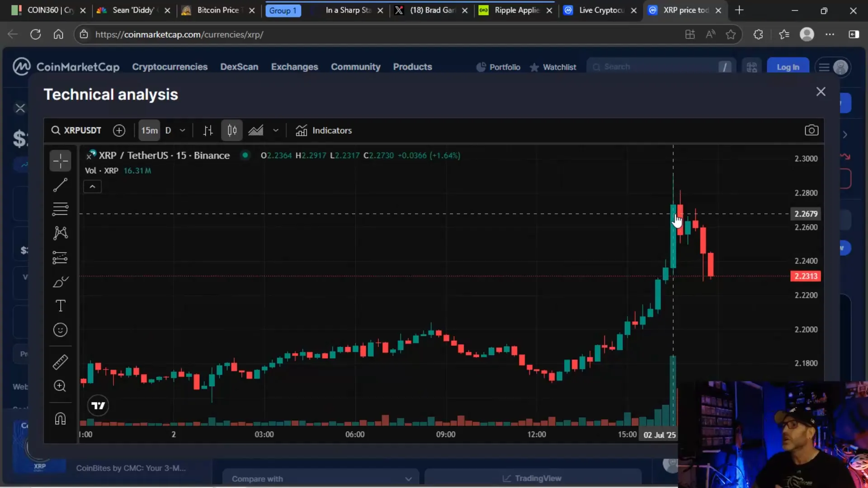Screen dimensions: 868x488
Task: Click the TradingView logo on chart
Action: 98,406
